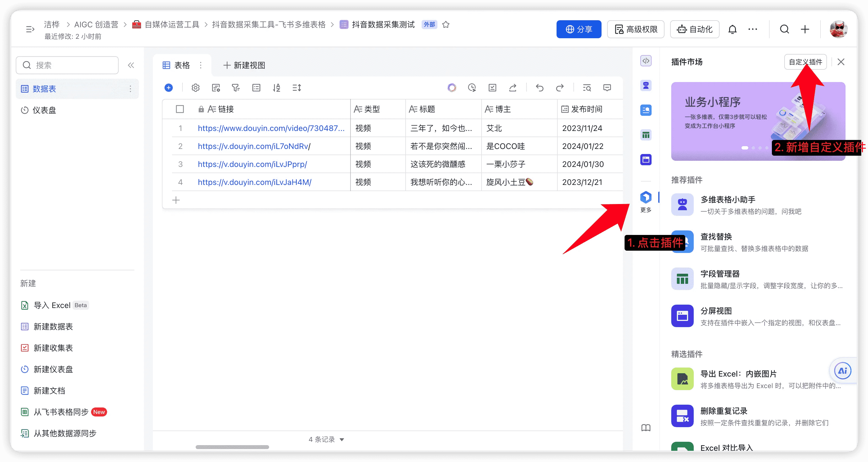Viewport: 868px width, 462px height.
Task: Click the blue 分享 button
Action: coord(578,29)
